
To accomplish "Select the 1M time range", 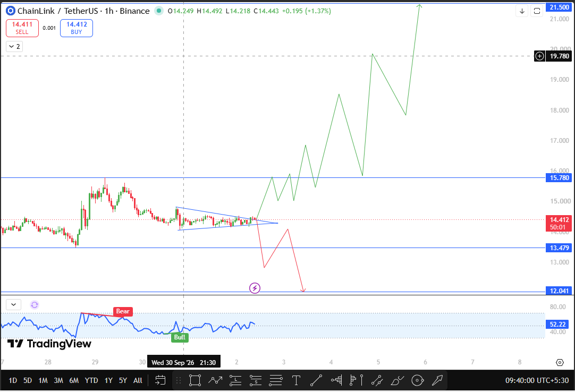I will pyautogui.click(x=43, y=380).
